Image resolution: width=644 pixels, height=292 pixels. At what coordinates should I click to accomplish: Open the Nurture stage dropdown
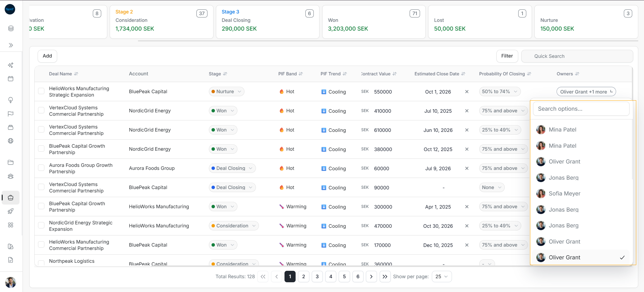pyautogui.click(x=227, y=92)
